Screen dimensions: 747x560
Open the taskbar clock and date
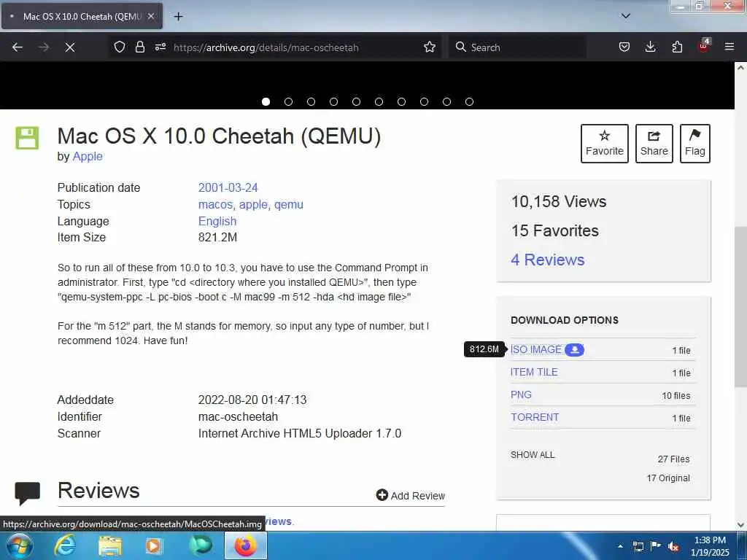coord(710,546)
